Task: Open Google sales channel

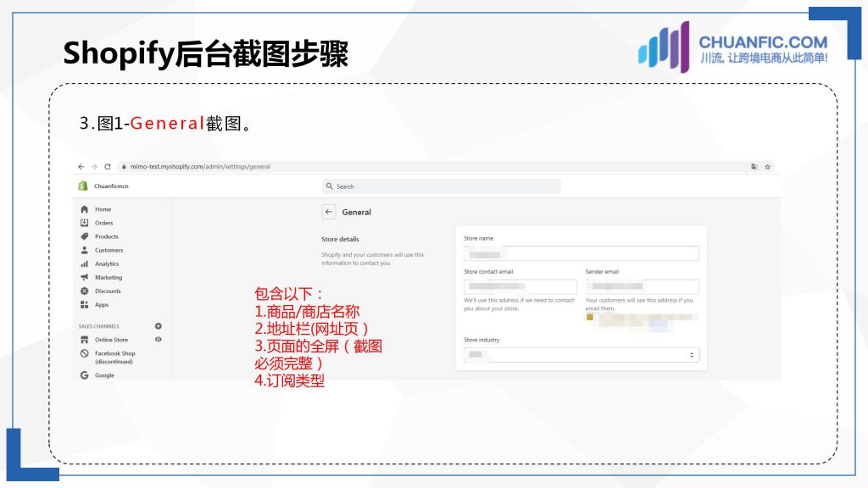Action: (x=104, y=375)
